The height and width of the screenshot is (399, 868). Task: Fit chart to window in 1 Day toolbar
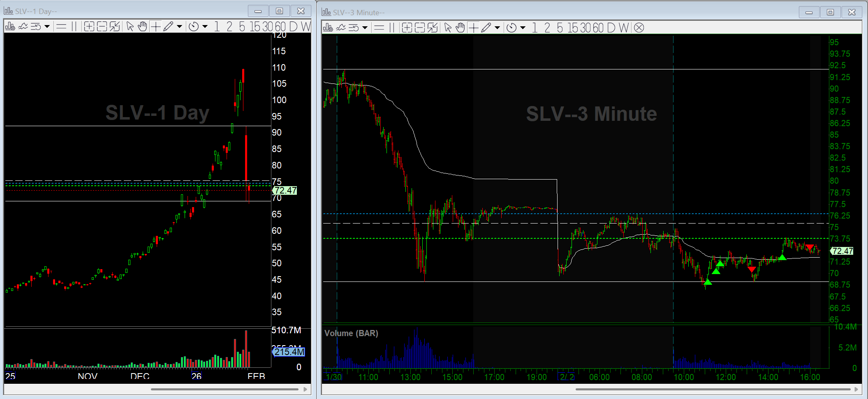click(x=115, y=27)
